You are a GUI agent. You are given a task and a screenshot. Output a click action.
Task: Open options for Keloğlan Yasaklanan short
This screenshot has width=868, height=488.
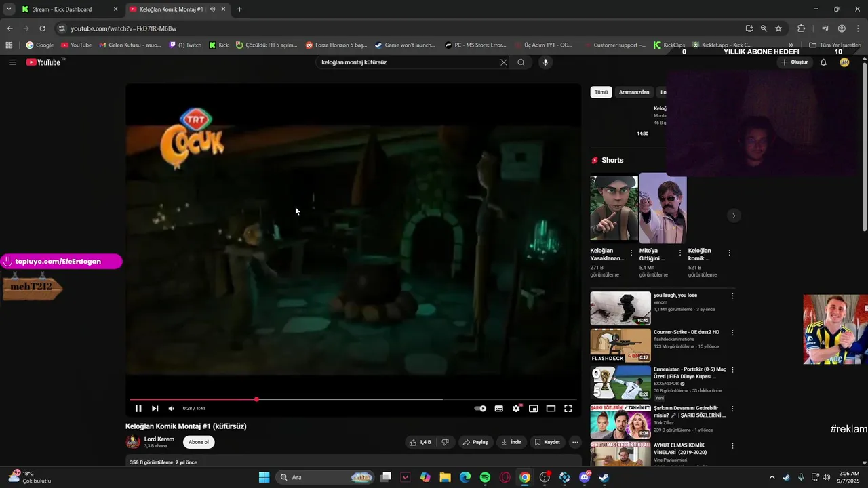(x=631, y=253)
